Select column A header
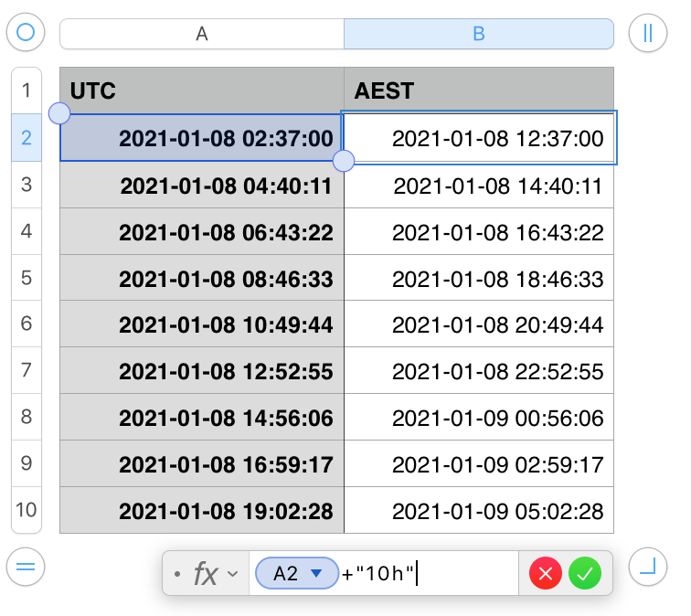691x616 pixels. (x=202, y=34)
